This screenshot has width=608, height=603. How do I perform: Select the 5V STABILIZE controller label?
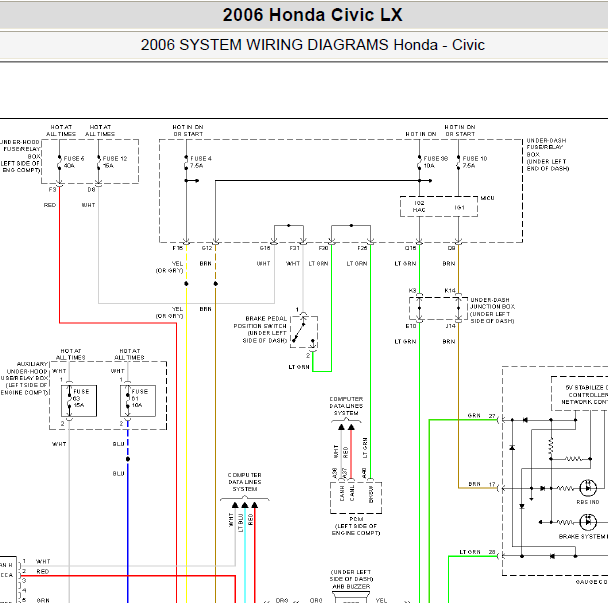point(586,395)
